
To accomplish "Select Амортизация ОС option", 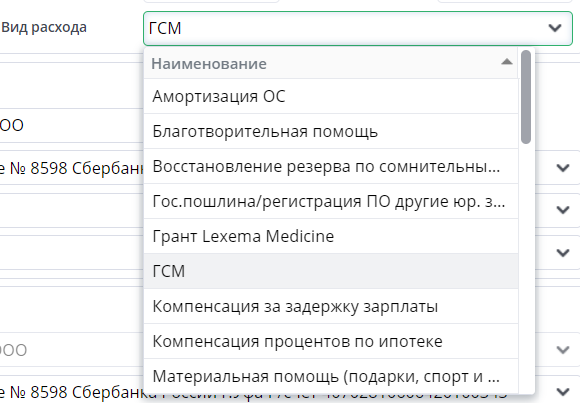I will [331, 96].
